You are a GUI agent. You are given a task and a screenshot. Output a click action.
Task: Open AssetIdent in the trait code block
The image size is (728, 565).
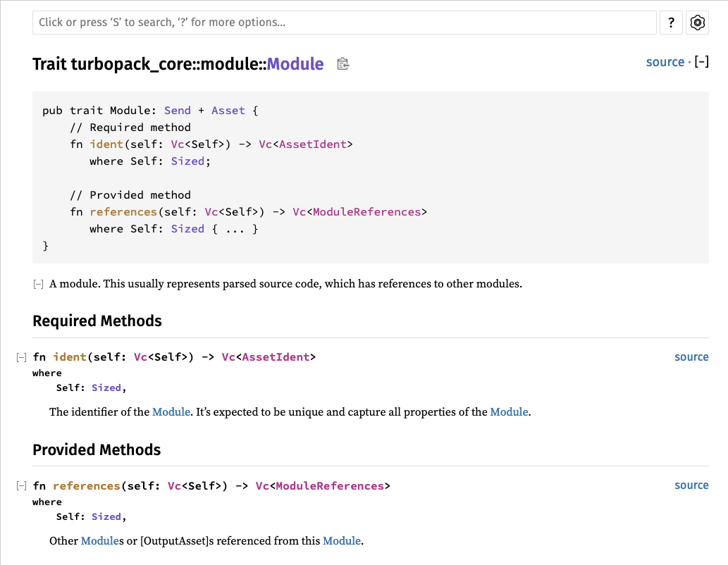(x=313, y=144)
